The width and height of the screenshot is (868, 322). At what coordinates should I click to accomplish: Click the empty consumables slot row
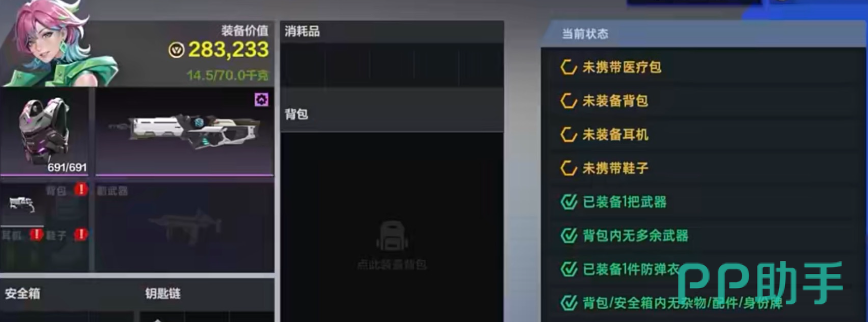pos(392,65)
